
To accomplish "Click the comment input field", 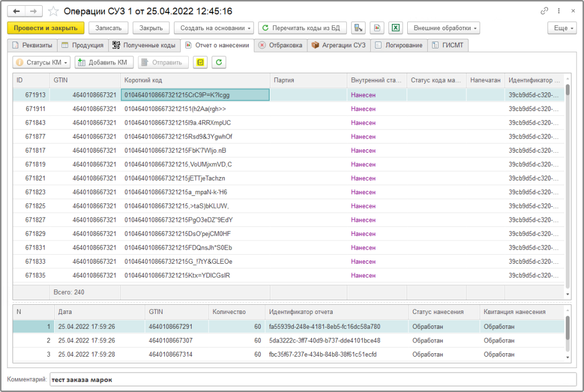I will (313, 379).
